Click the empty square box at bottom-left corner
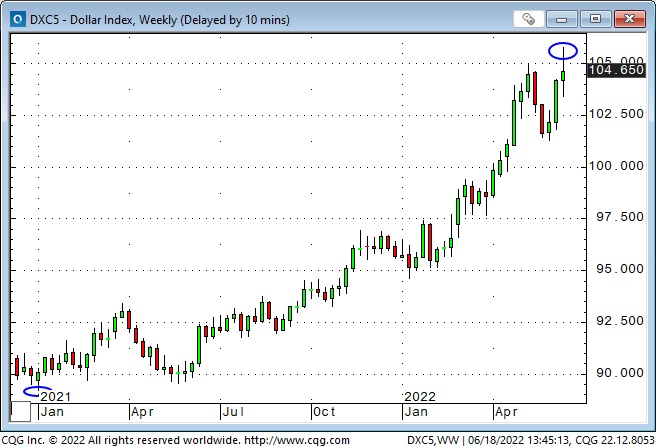656x448 pixels. (20, 412)
